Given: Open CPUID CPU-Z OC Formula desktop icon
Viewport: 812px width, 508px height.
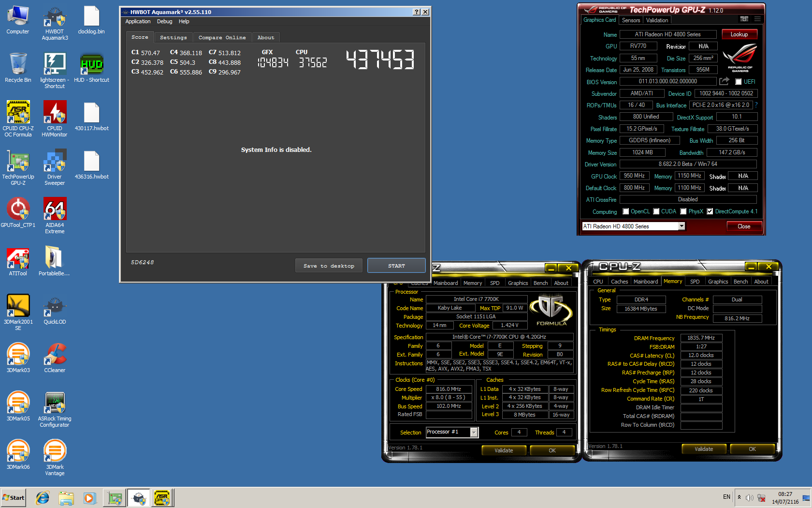Looking at the screenshot, I should tap(18, 119).
